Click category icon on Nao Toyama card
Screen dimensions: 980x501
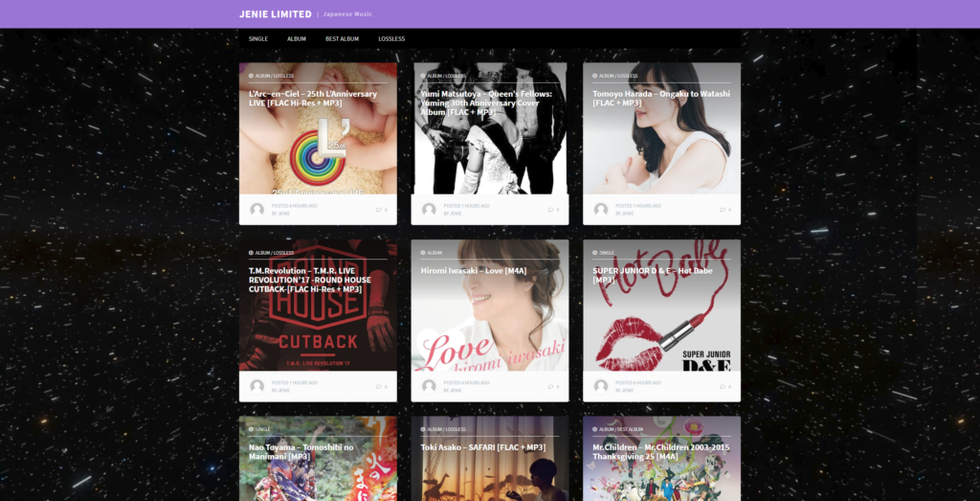252,429
